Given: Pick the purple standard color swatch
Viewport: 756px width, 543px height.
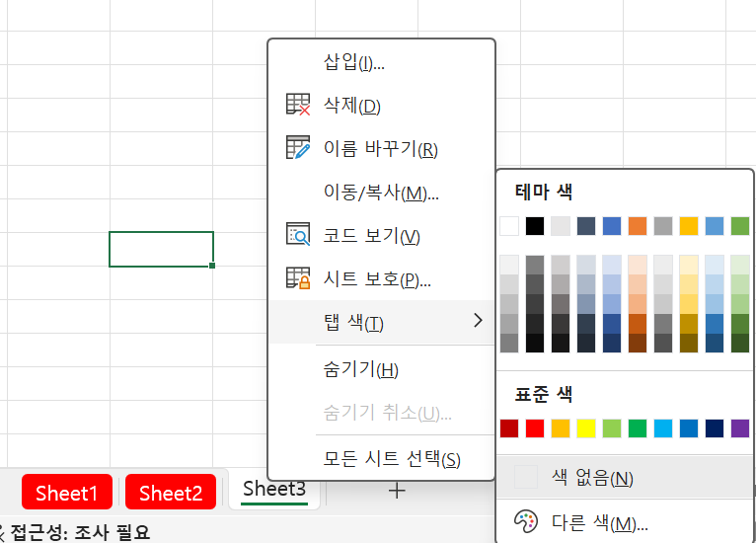Looking at the screenshot, I should (740, 428).
